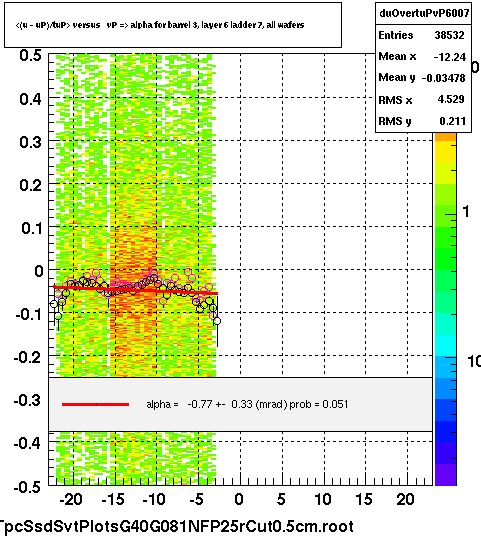Viewport: 481px width, 539px height.
Task: Click the cyan segment of color palette
Action: coord(446,345)
